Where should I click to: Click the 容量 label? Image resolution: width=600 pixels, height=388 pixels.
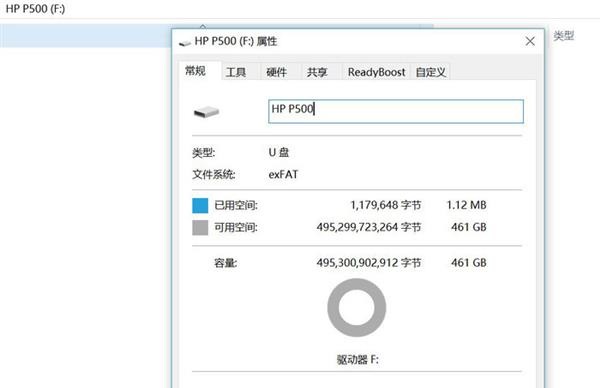[225, 263]
